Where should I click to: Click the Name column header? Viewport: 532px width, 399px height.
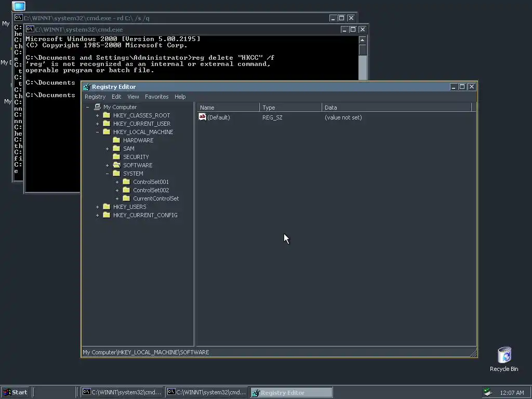[x=228, y=108]
